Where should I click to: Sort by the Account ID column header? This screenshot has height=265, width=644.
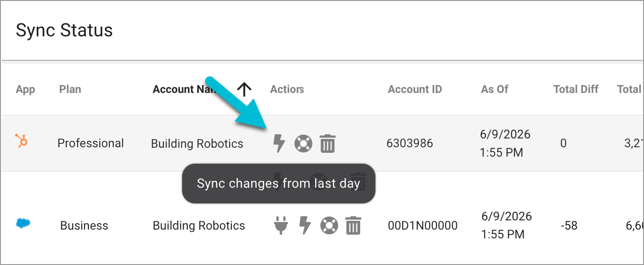[x=415, y=89]
